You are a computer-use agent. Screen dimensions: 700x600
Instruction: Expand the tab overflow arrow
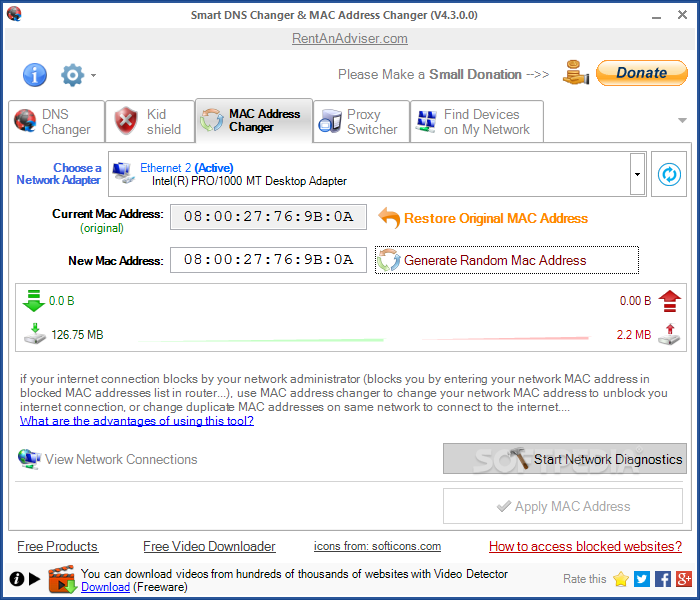point(682,120)
